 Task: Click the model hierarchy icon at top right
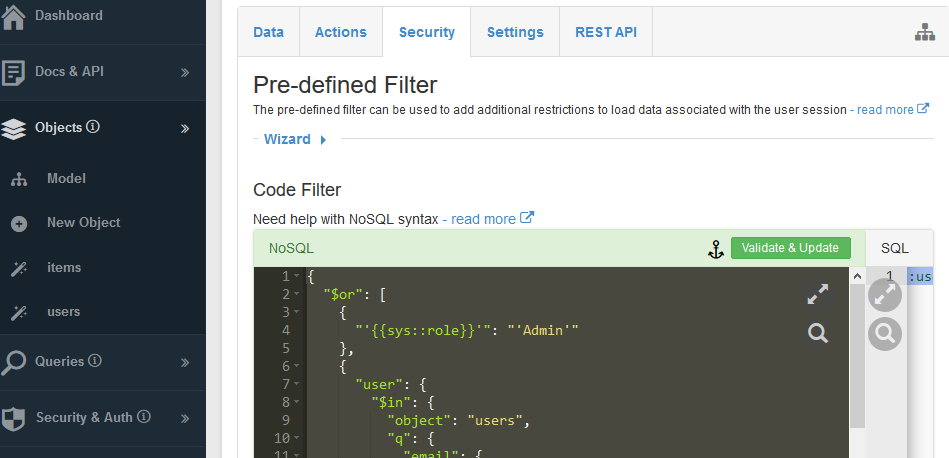[924, 33]
